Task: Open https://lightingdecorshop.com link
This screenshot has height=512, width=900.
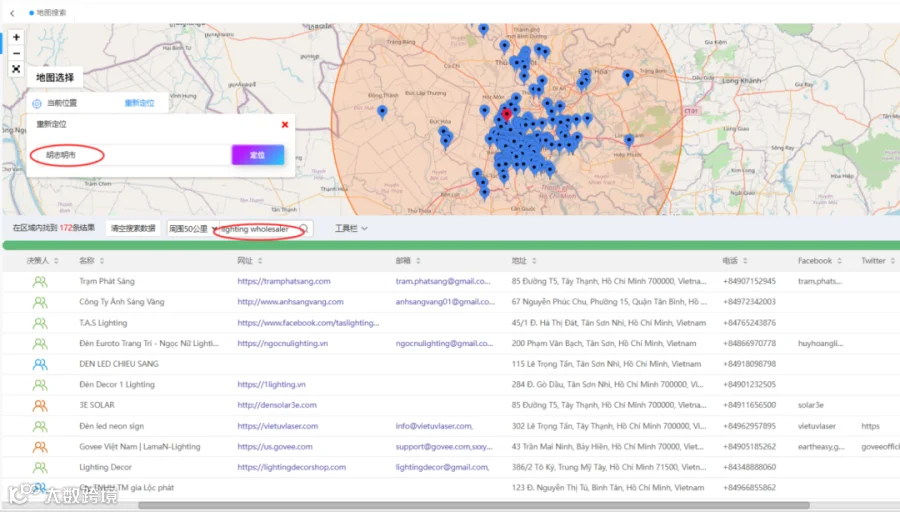Action: tap(292, 467)
